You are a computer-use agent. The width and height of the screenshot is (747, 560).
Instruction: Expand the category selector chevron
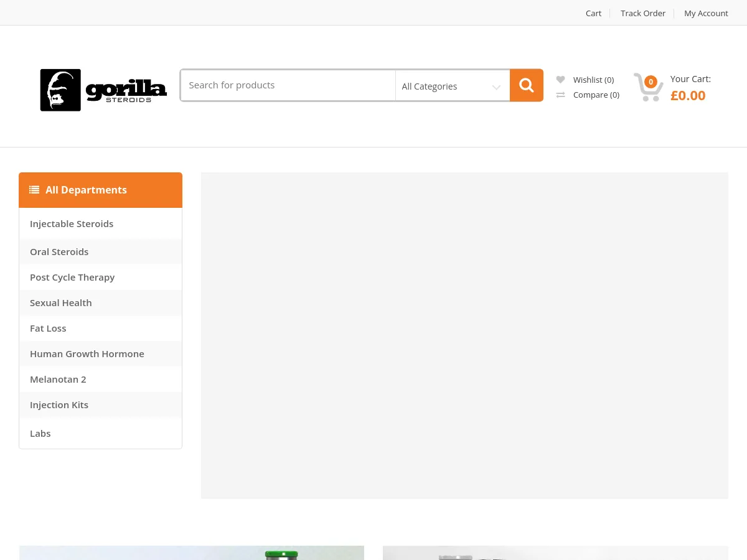pyautogui.click(x=496, y=87)
